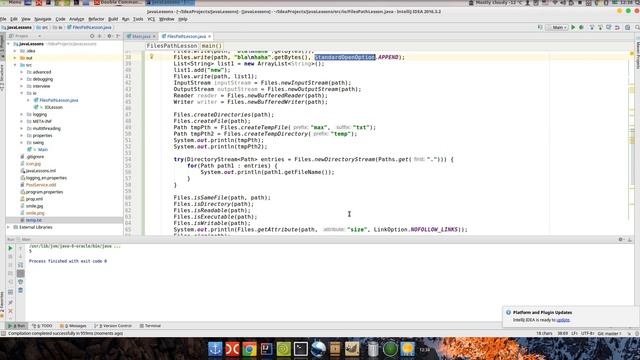The width and height of the screenshot is (640, 360).
Task: Open the Version Control tool window tab
Action: tap(113, 326)
